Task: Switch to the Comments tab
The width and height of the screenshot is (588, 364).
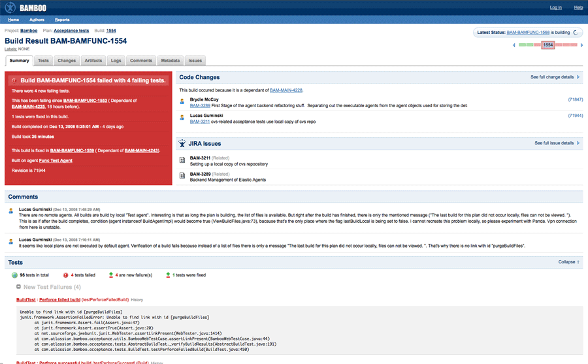Action: tap(141, 60)
